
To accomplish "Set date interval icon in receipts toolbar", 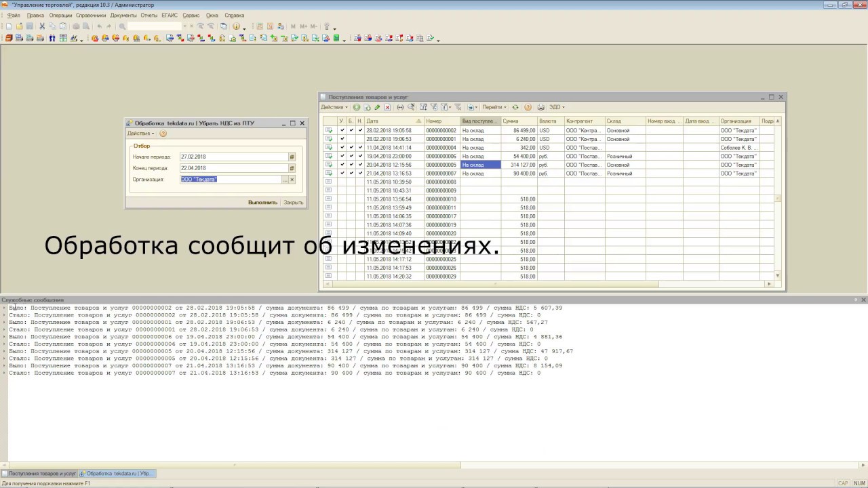I will (x=400, y=107).
